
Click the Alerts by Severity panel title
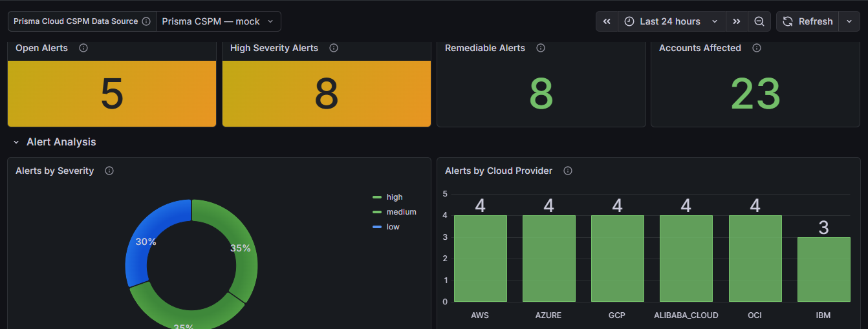click(x=55, y=171)
